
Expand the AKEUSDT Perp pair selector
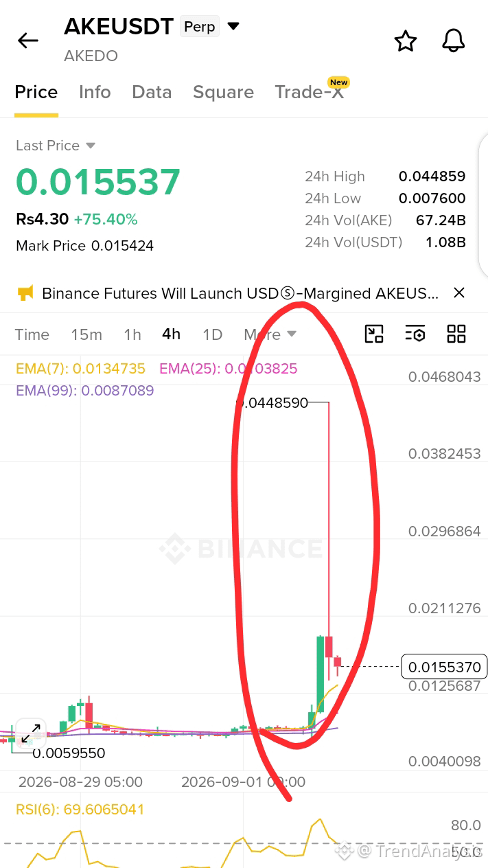(233, 26)
